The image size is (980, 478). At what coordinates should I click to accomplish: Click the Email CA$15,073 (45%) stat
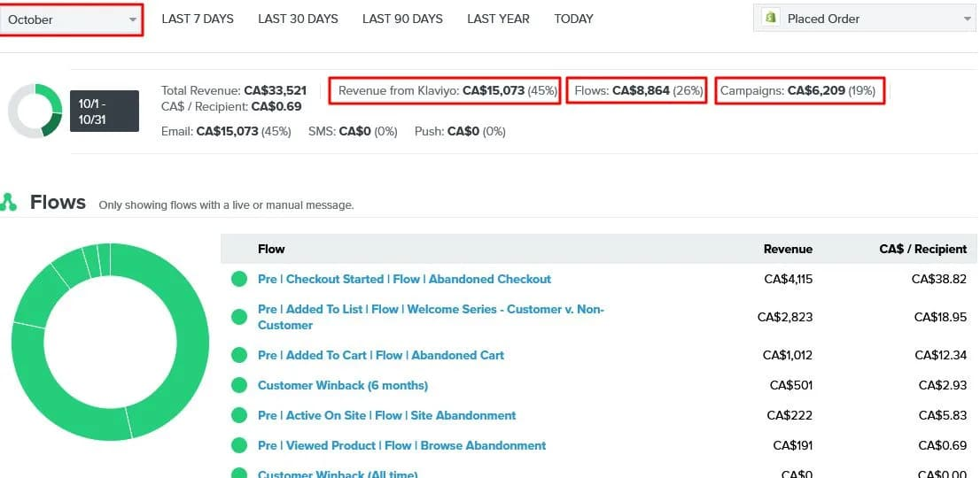(226, 132)
